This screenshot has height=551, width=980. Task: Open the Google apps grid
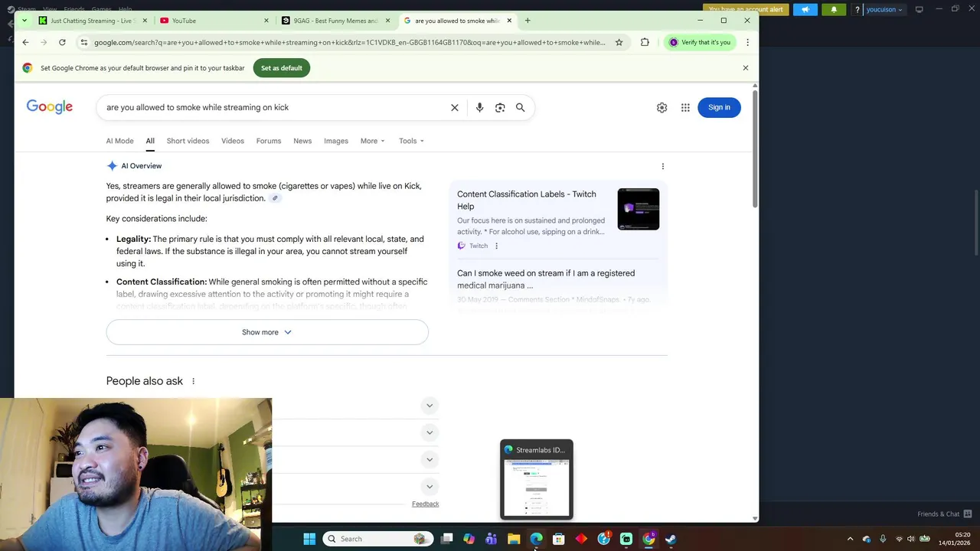[685, 108]
